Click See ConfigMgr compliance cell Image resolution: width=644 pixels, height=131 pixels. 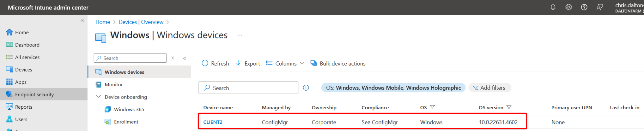click(380, 122)
